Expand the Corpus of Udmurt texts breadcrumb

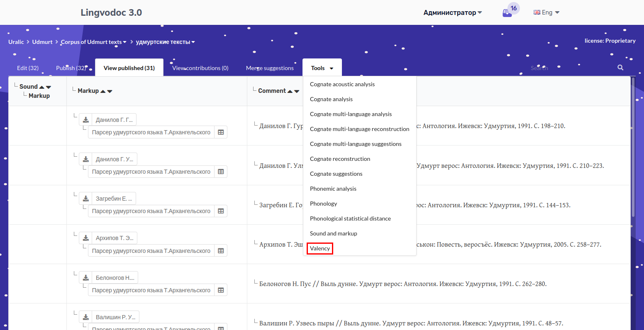coord(94,42)
